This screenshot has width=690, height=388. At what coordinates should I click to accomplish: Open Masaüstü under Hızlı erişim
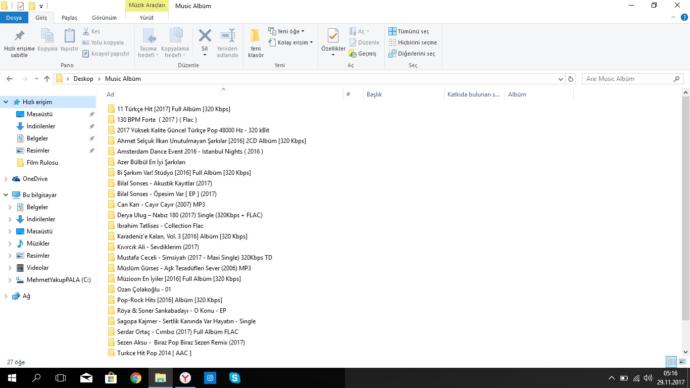(x=39, y=114)
